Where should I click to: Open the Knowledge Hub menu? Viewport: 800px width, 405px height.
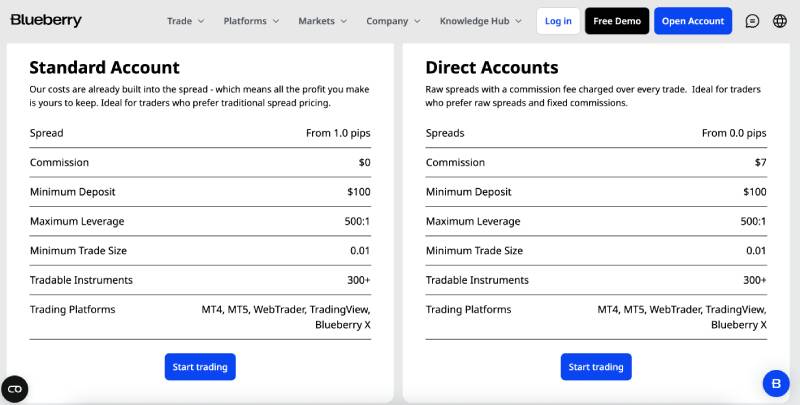pos(481,21)
